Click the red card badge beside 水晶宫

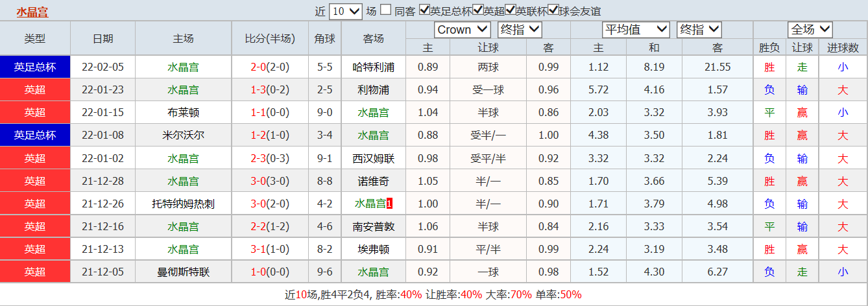click(389, 204)
